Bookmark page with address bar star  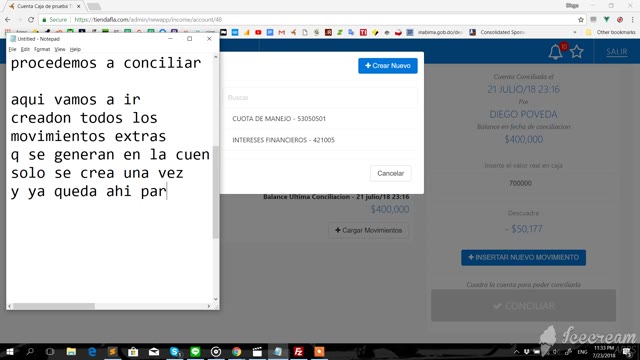click(581, 20)
